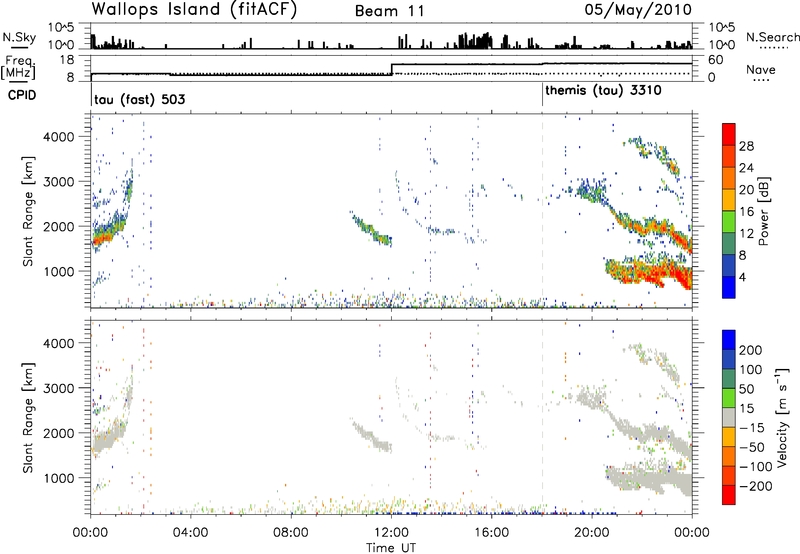Click the "04:00" time tick label
The height and width of the screenshot is (554, 800).
pyautogui.click(x=190, y=533)
